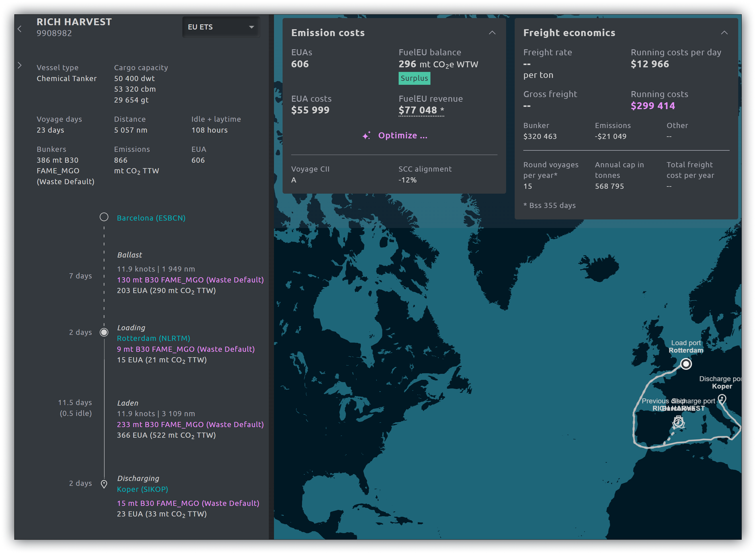Click the Optimize sparkle icon
The width and height of the screenshot is (756, 554).
366,135
